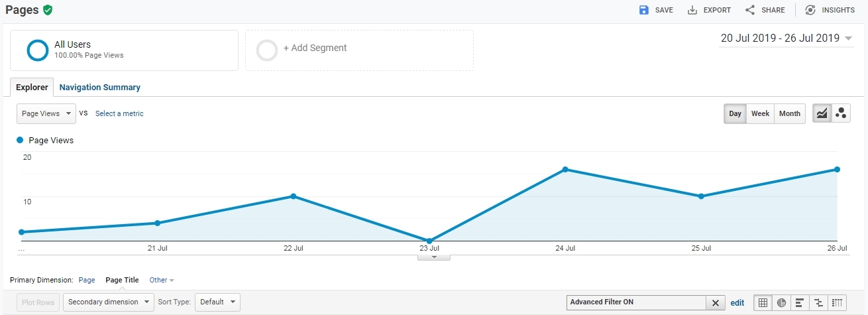868x315 pixels.
Task: Select the data table view icon
Action: [x=763, y=302]
